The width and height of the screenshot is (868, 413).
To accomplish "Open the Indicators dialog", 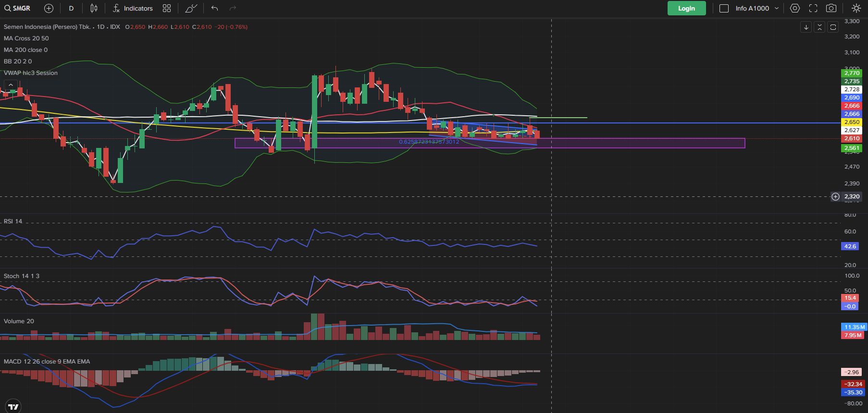I will 133,8.
